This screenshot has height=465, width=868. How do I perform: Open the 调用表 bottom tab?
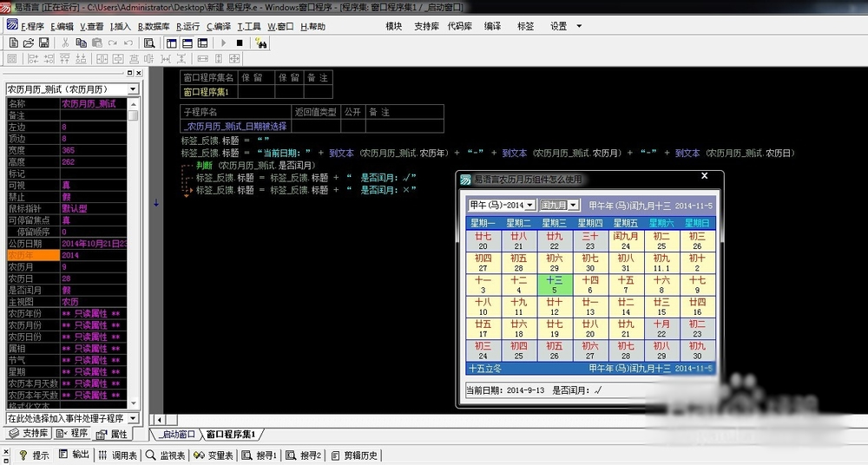point(117,455)
